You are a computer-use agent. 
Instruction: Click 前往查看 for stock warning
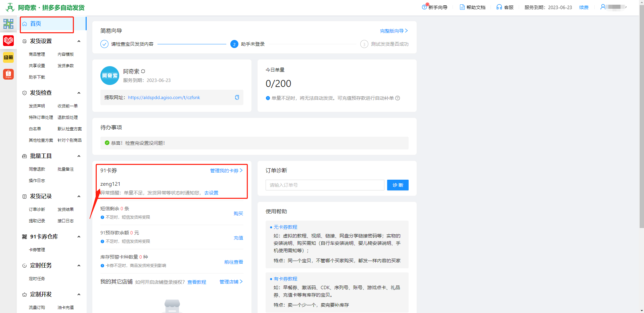(x=234, y=262)
